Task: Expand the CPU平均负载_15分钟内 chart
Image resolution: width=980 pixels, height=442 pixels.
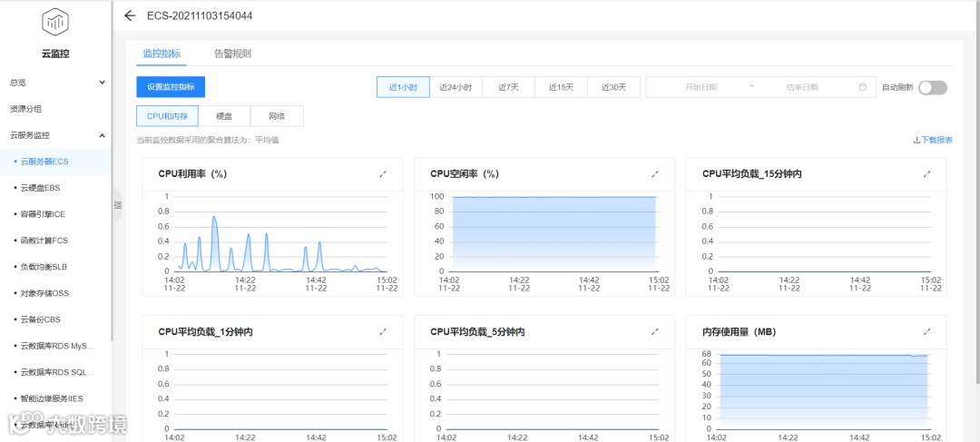Action: coord(926,173)
